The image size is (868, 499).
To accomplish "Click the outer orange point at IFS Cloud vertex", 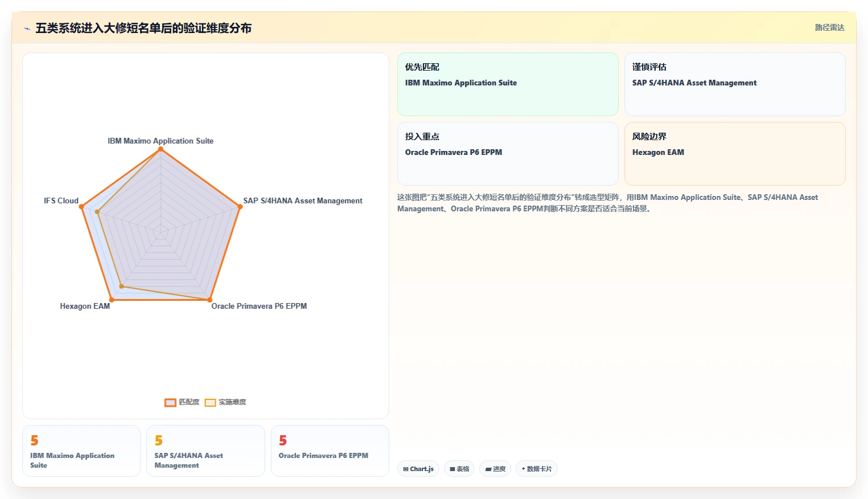I will (81, 207).
